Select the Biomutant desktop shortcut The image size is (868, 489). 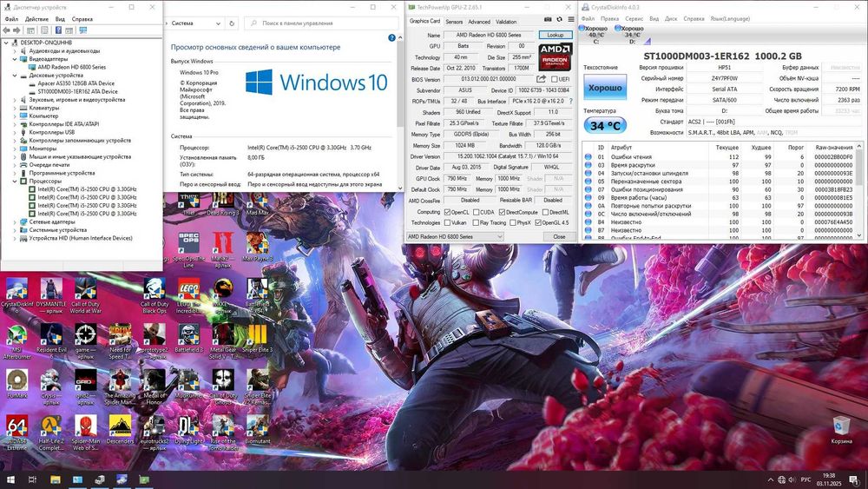[x=258, y=430]
